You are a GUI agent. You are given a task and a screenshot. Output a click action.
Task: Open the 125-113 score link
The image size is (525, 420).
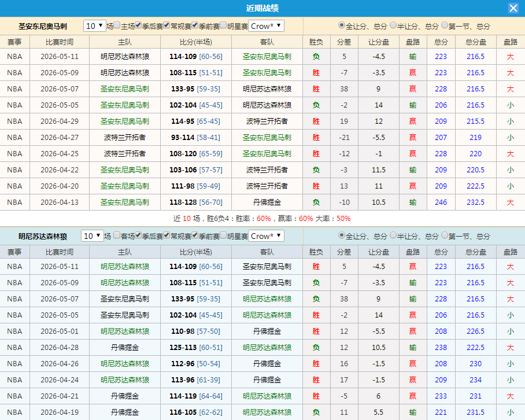coord(183,348)
